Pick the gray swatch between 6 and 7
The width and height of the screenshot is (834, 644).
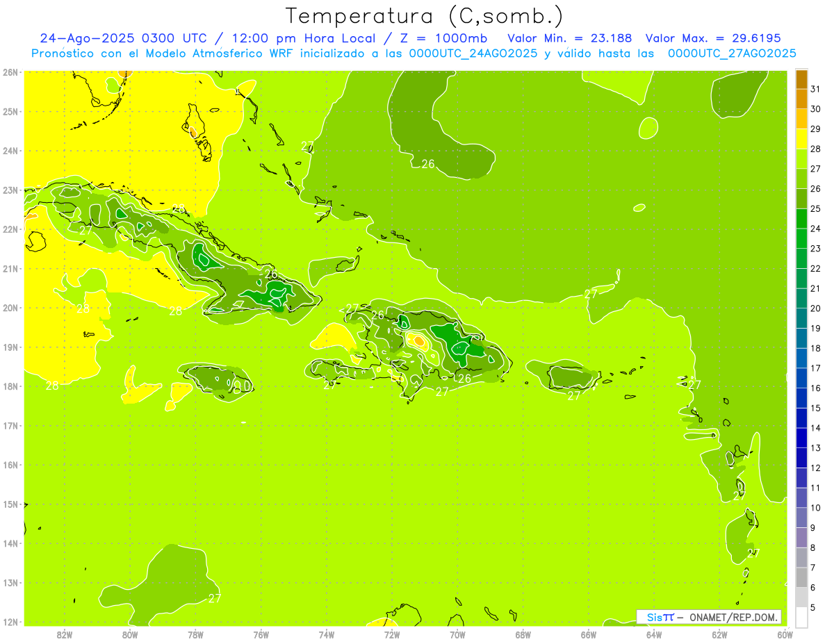(x=801, y=577)
